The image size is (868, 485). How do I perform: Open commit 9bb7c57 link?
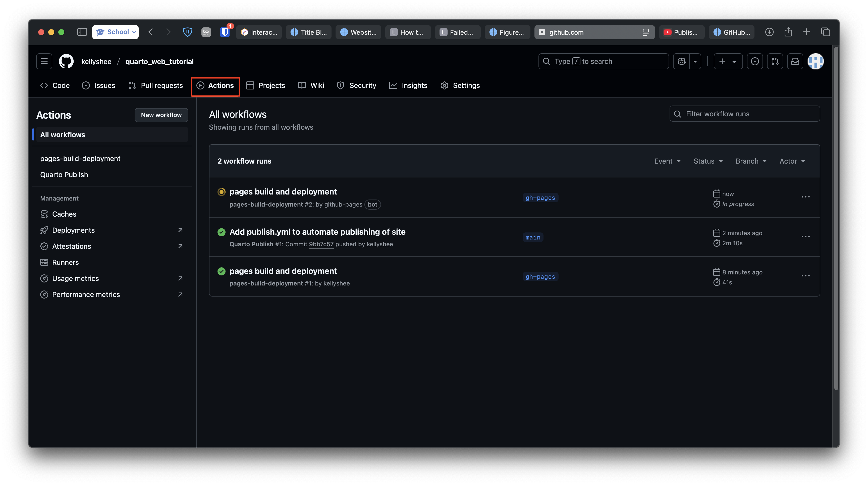tap(321, 244)
